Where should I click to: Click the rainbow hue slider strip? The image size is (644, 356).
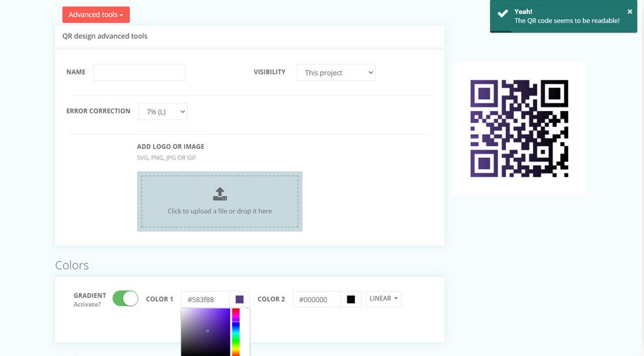coord(236,332)
